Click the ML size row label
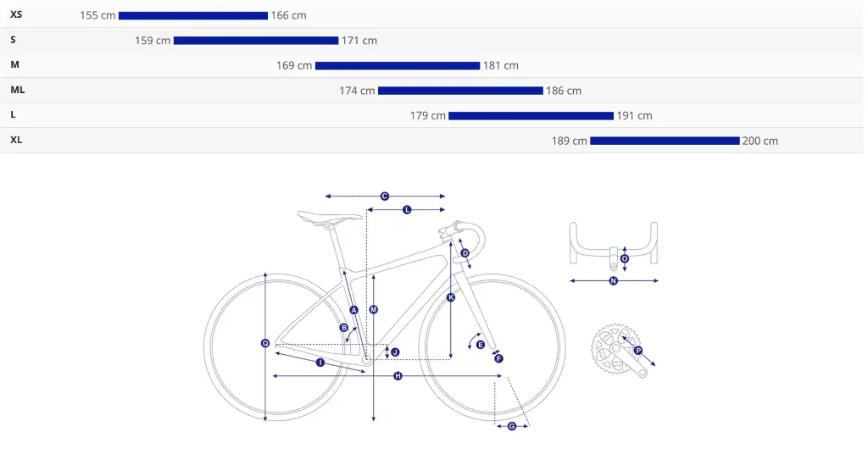Image resolution: width=868 pixels, height=454 pixels. 17,90
